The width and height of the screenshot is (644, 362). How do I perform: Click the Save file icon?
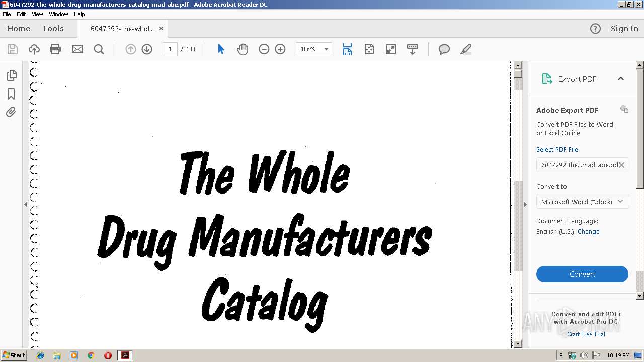click(x=13, y=49)
